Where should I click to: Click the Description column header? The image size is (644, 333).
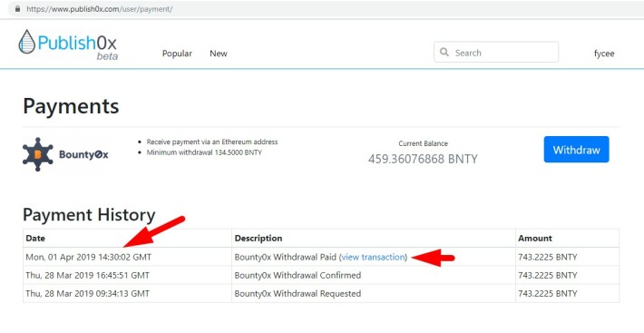tap(259, 238)
